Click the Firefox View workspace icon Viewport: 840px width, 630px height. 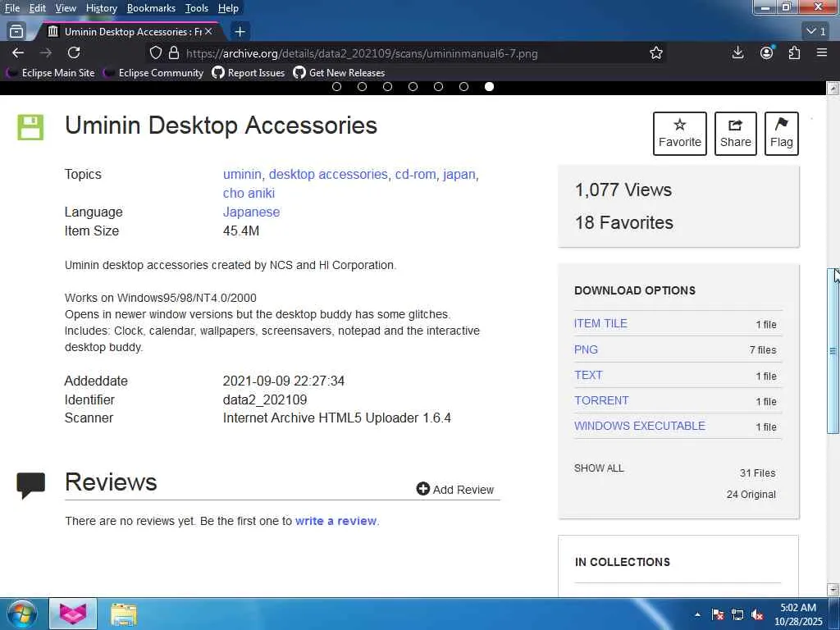coord(16,32)
